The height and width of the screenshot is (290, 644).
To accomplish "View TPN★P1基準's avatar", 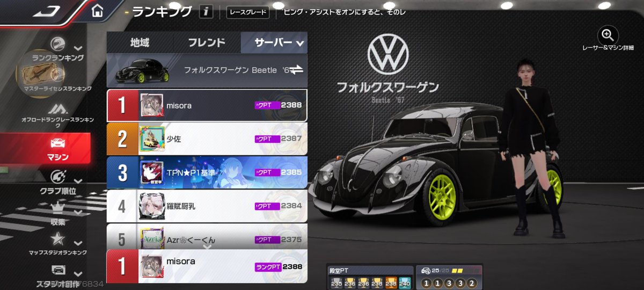I will [152, 172].
